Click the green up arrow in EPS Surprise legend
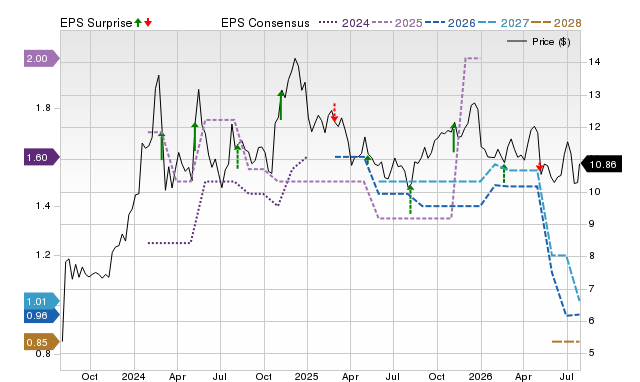This screenshot has height=382, width=640. (138, 22)
